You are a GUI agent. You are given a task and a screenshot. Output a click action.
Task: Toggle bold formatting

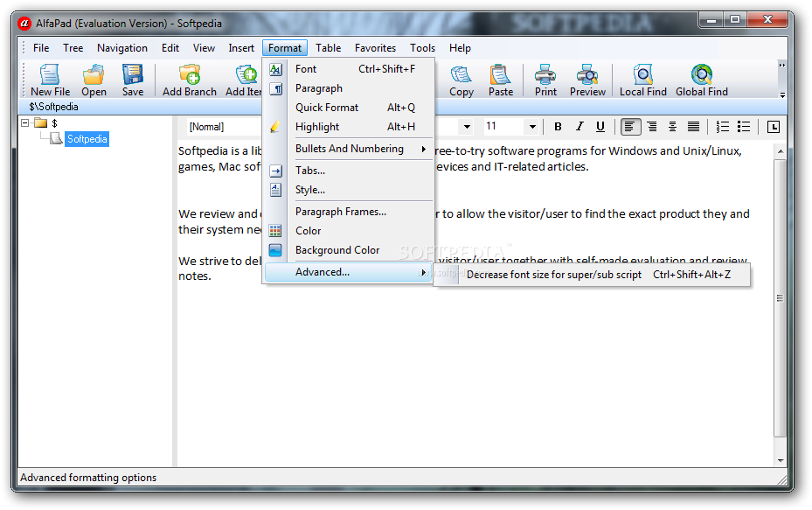tap(558, 127)
